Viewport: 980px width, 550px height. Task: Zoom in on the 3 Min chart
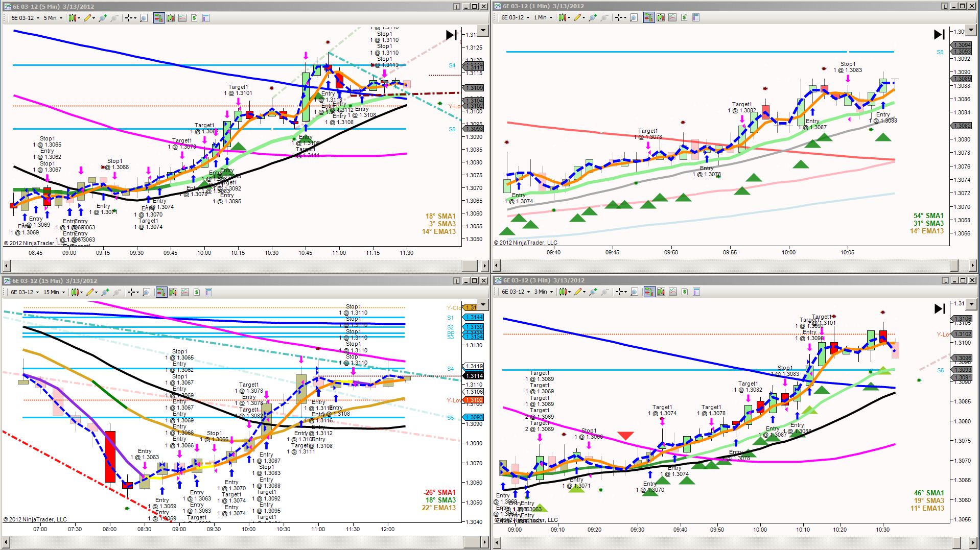[593, 292]
